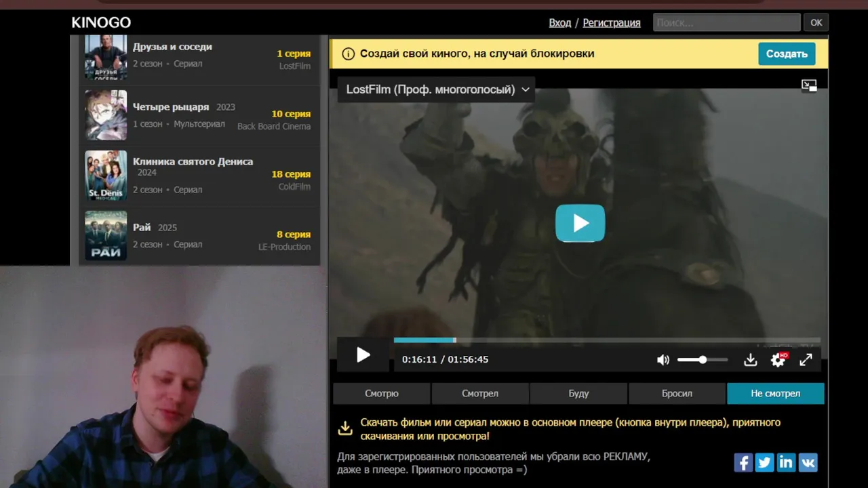Click the 1 серия label

pos(294,54)
